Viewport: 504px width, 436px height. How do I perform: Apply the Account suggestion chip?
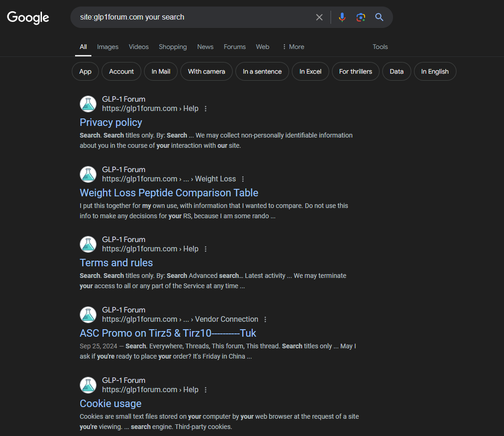(x=121, y=71)
